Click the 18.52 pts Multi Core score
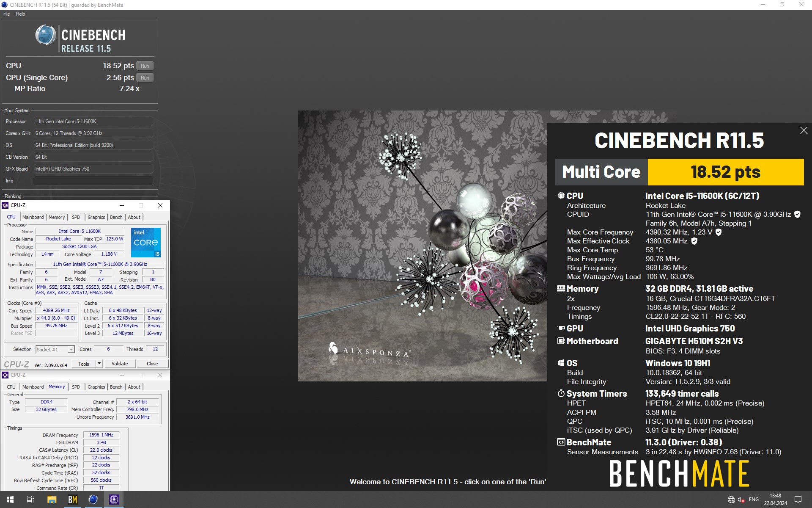Image resolution: width=812 pixels, height=508 pixels. 725,172
